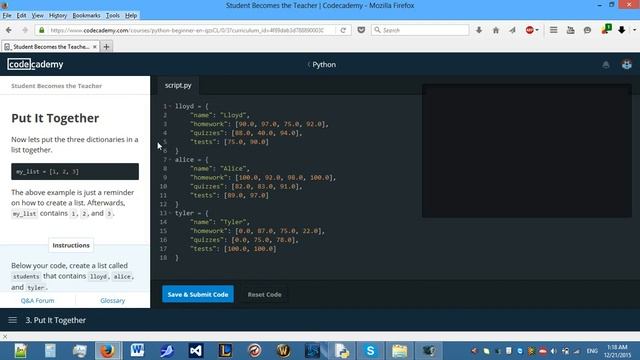Open the lesson list hamburger icon

click(13, 320)
